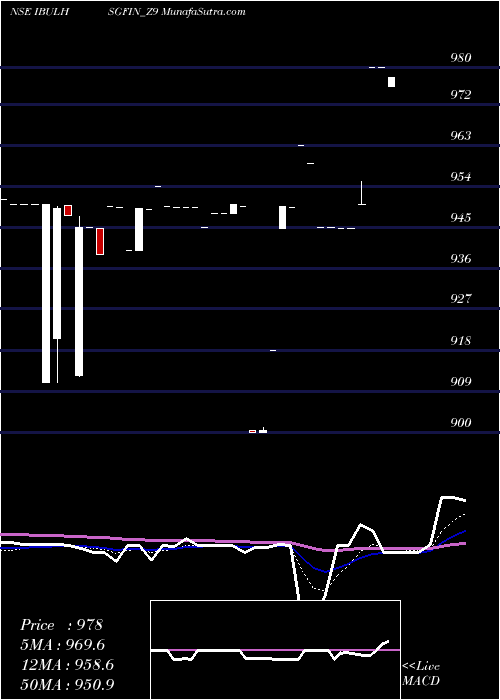Click the 5MA : 969.6 value
This screenshot has width=500, height=700.
(x=63, y=645)
